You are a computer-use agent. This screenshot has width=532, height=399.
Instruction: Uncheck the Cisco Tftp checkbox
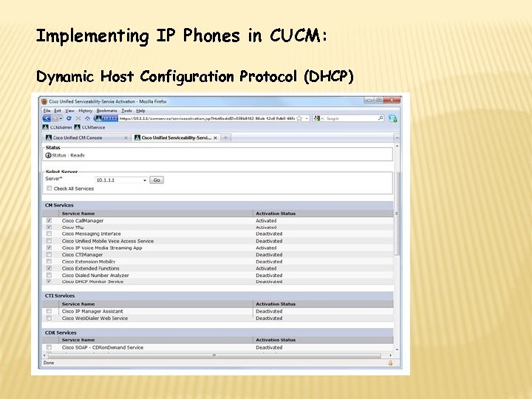pyautogui.click(x=49, y=227)
